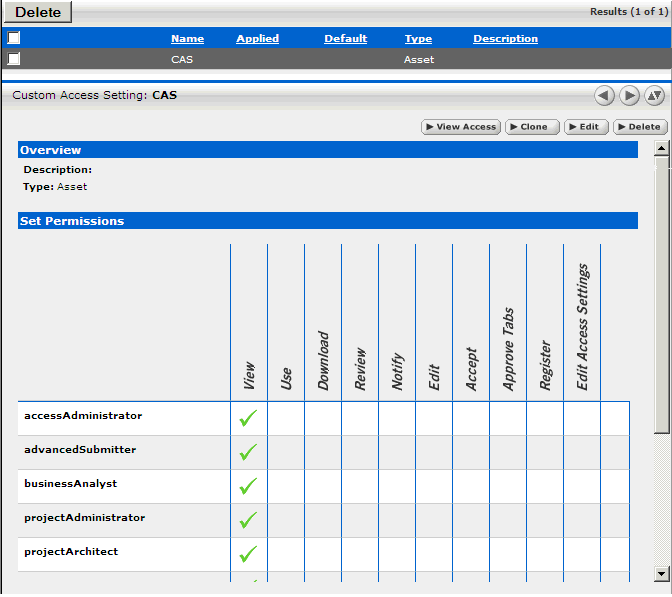Sort results by Applied column
This screenshot has width=672, height=597.
click(258, 39)
